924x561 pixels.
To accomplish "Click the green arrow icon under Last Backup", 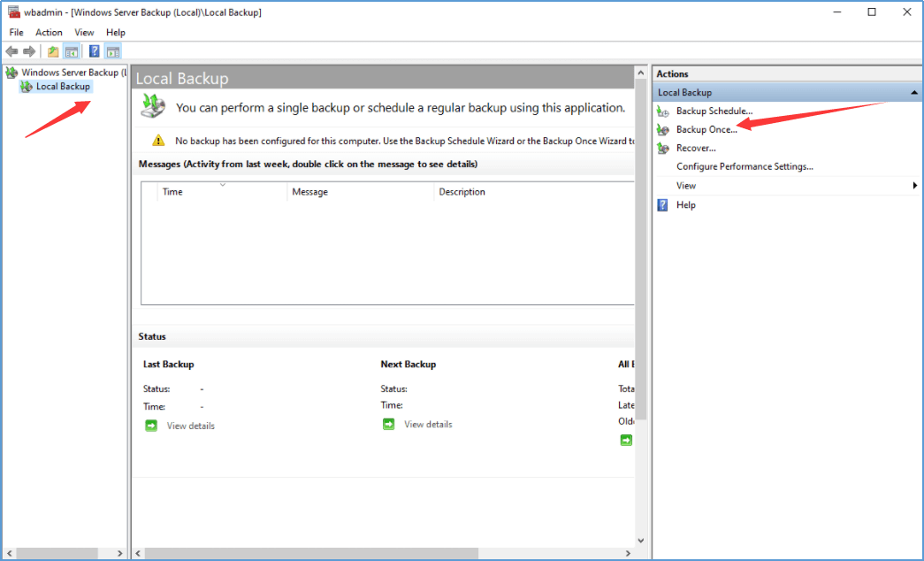I will coord(151,426).
